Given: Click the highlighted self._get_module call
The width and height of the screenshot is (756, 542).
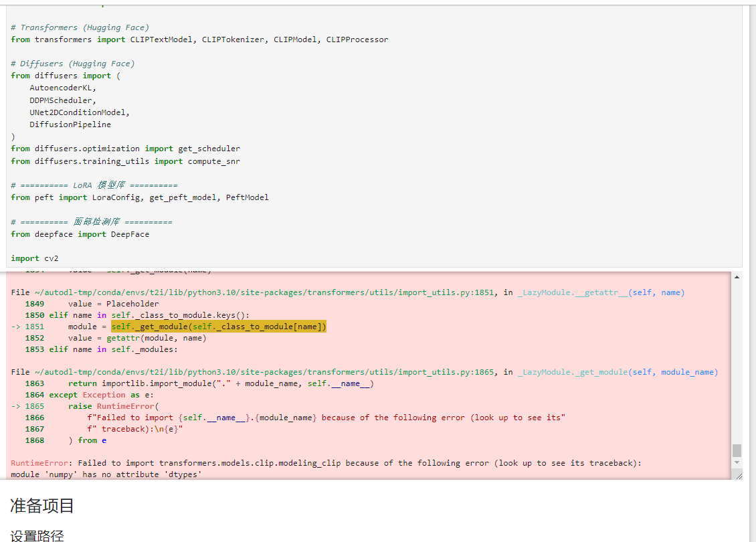Looking at the screenshot, I should 218,327.
